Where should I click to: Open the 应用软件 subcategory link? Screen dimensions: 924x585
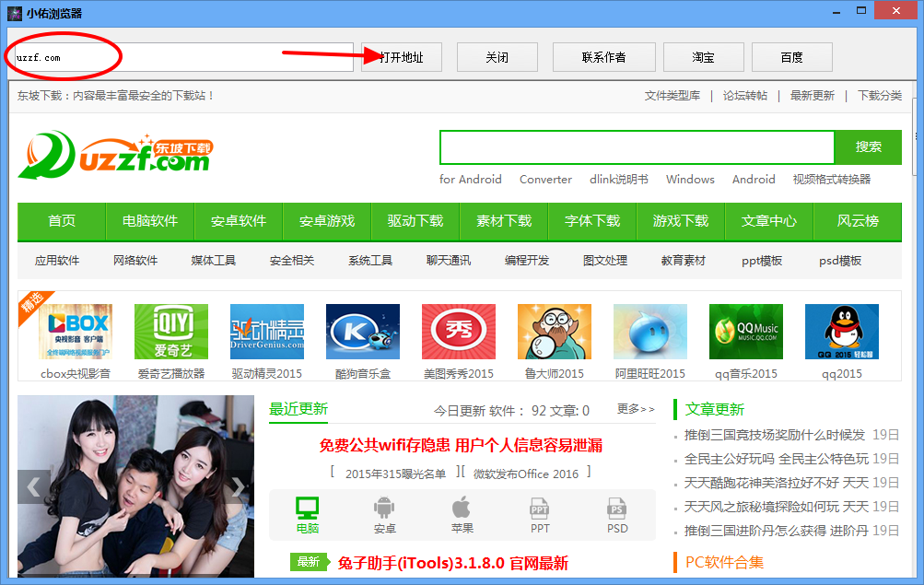(x=57, y=261)
